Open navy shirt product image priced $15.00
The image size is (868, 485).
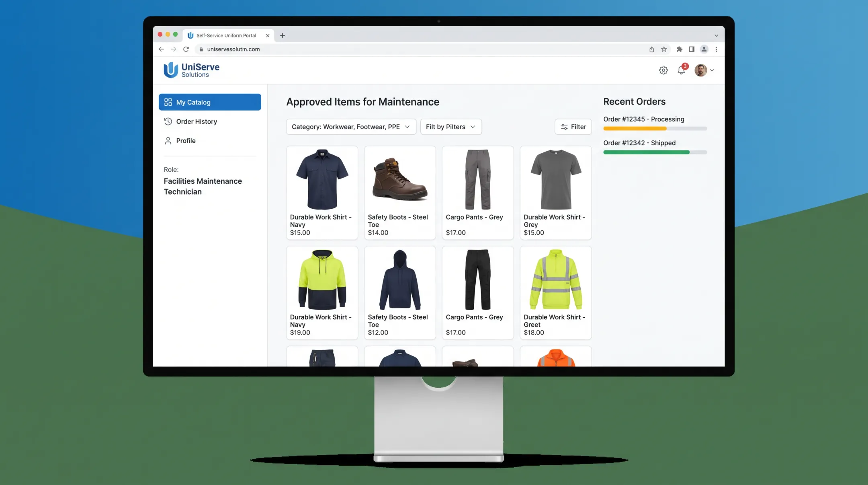pyautogui.click(x=322, y=179)
